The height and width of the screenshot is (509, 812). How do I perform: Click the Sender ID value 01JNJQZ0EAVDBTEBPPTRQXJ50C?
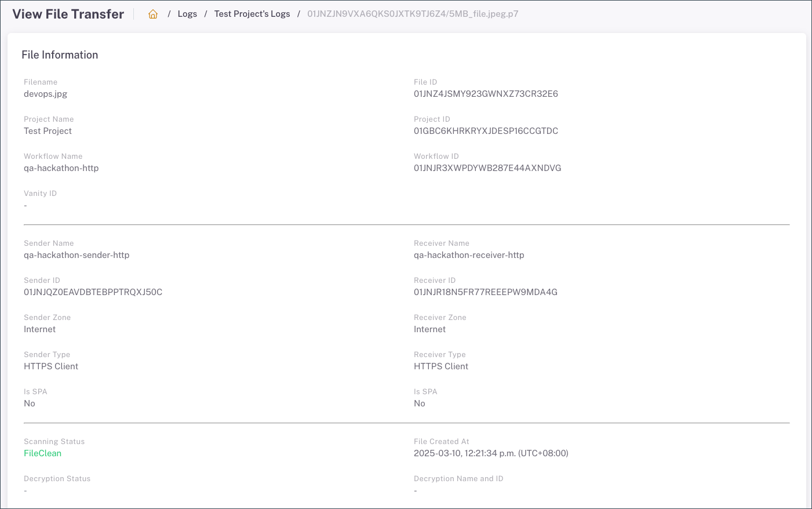tap(93, 292)
